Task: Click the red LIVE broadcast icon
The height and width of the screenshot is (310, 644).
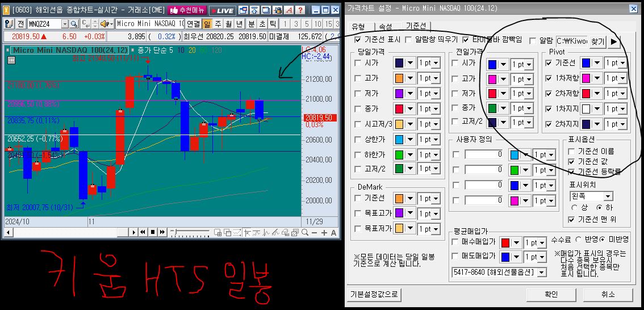Action: (x=221, y=10)
